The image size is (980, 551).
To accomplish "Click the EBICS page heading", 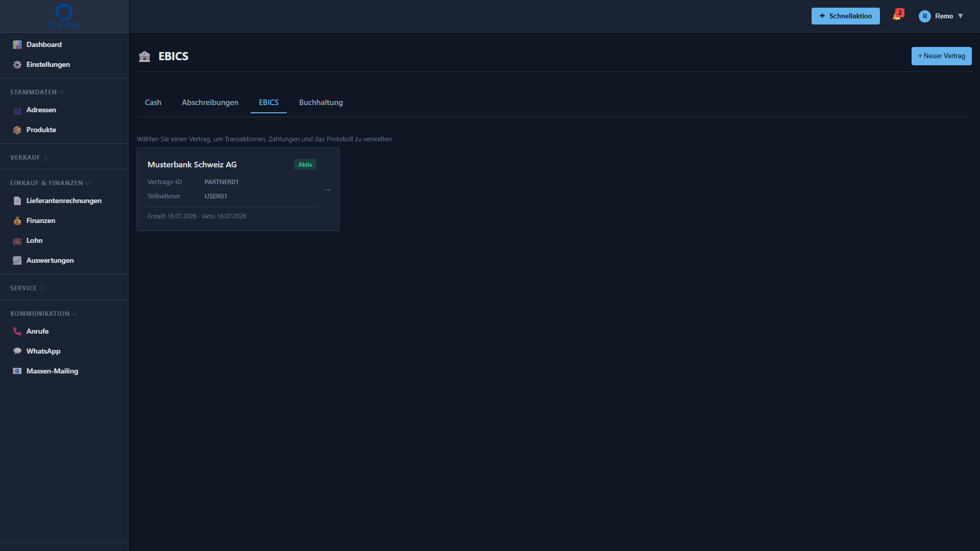I will 174,56.
